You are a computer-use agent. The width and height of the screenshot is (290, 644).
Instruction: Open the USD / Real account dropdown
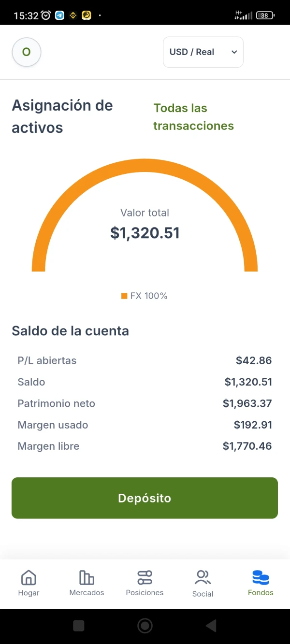[x=203, y=52]
